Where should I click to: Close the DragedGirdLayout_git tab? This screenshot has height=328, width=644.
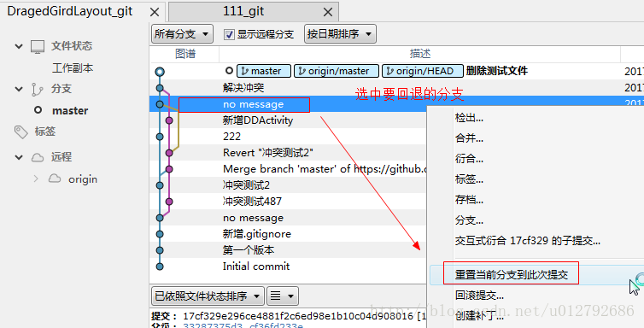pos(155,12)
